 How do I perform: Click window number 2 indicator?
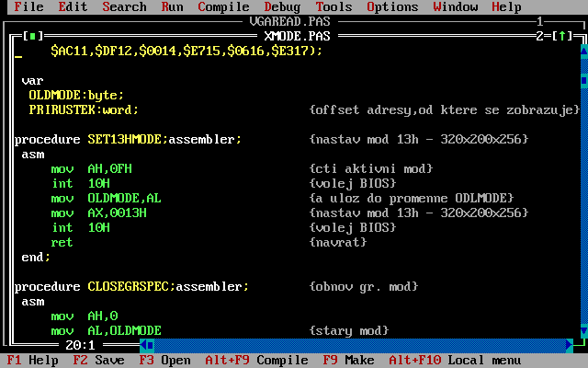[540, 36]
